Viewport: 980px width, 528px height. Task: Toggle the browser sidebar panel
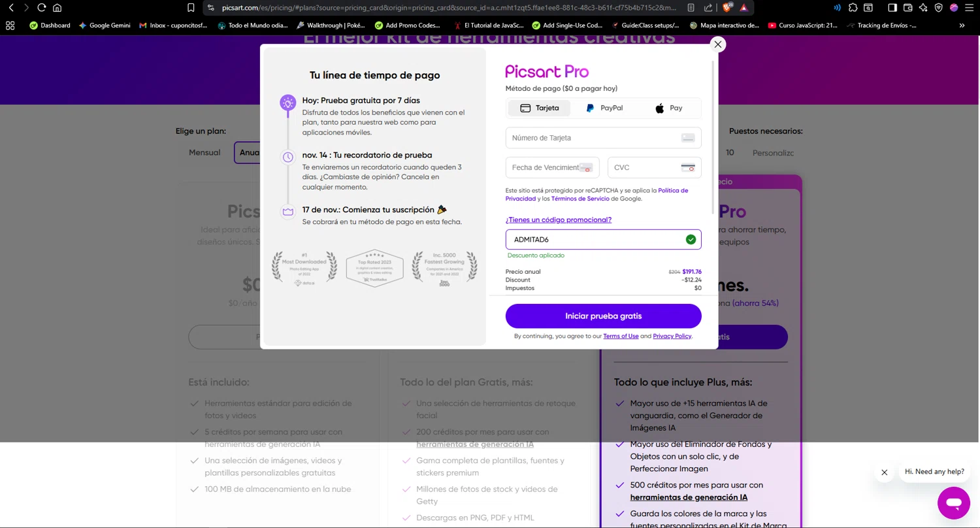pos(892,8)
